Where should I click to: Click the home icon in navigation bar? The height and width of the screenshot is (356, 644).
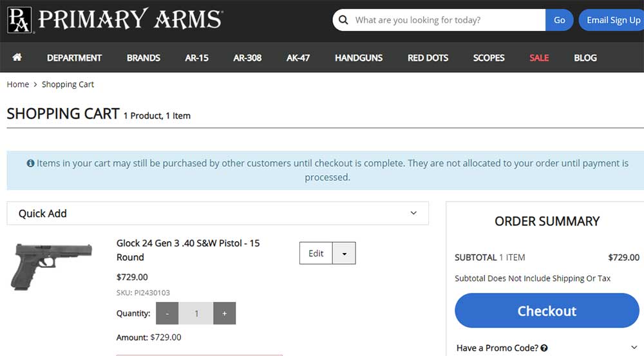pos(17,57)
